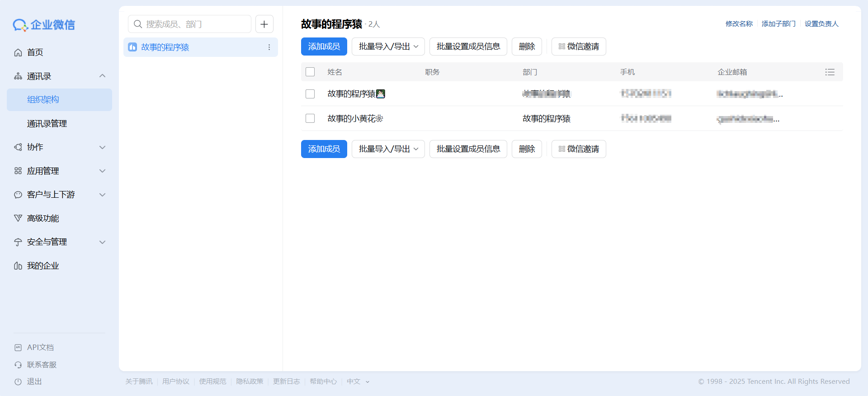Expand the 应用管理 sidebar section

(59, 171)
